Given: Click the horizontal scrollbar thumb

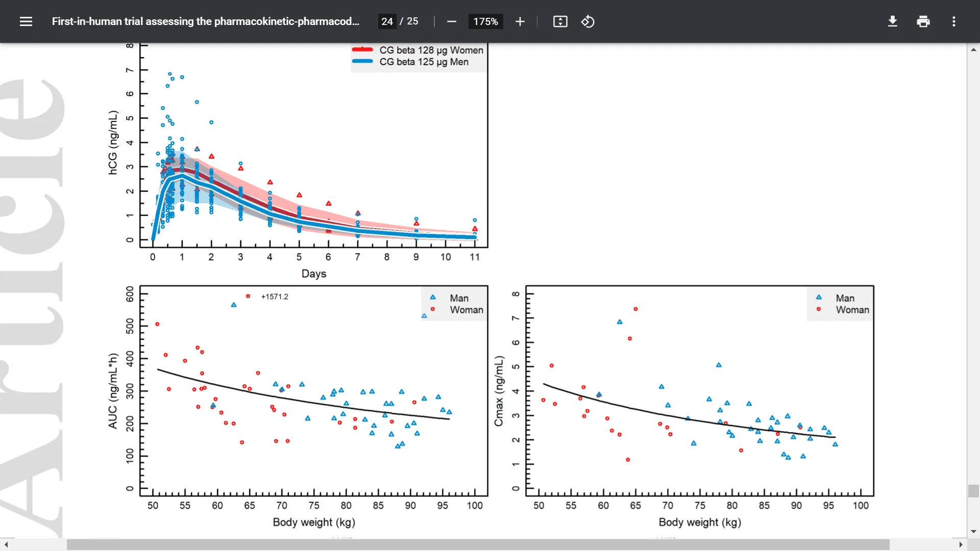Looking at the screenshot, I should pos(478,545).
